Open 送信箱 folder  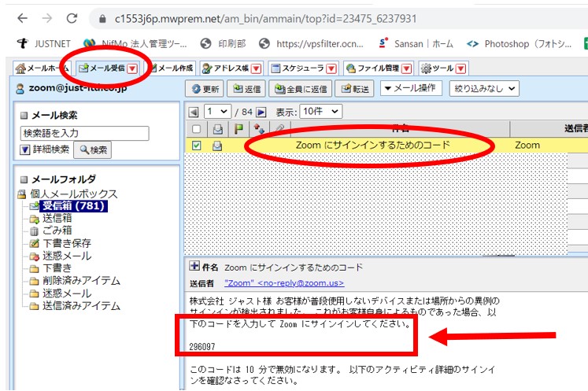pyautogui.click(x=57, y=218)
